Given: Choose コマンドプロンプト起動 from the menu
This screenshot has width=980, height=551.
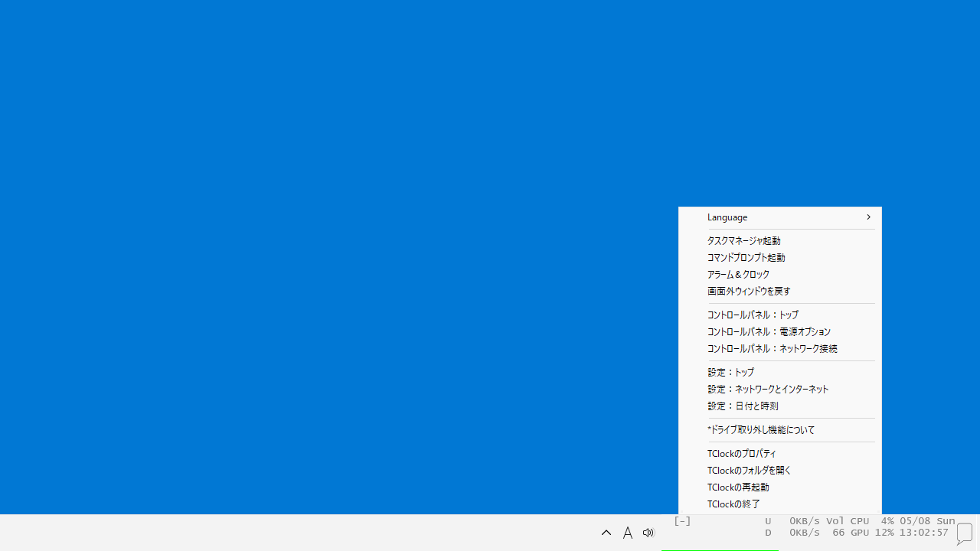Looking at the screenshot, I should pos(779,258).
